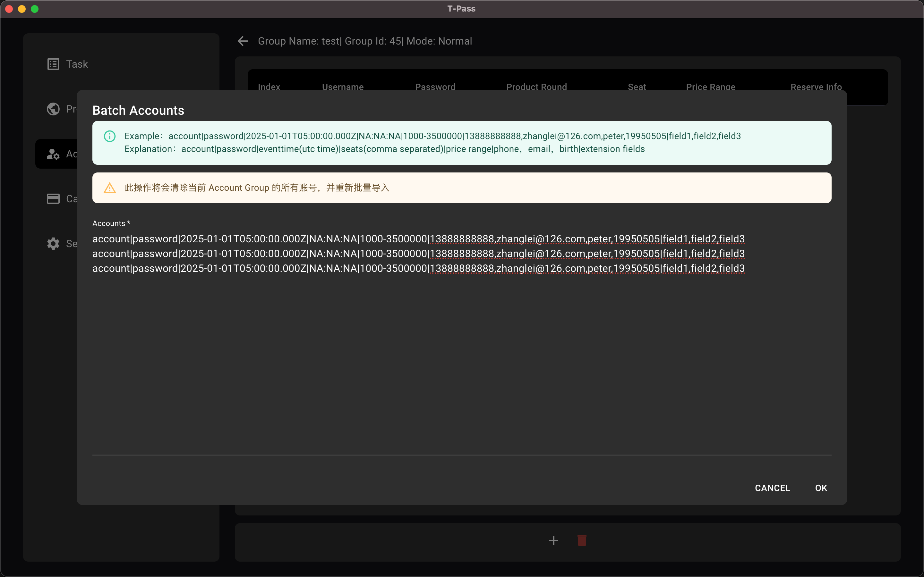This screenshot has height=577, width=924.
Task: Click the back arrow beside Group Name
Action: pyautogui.click(x=243, y=41)
